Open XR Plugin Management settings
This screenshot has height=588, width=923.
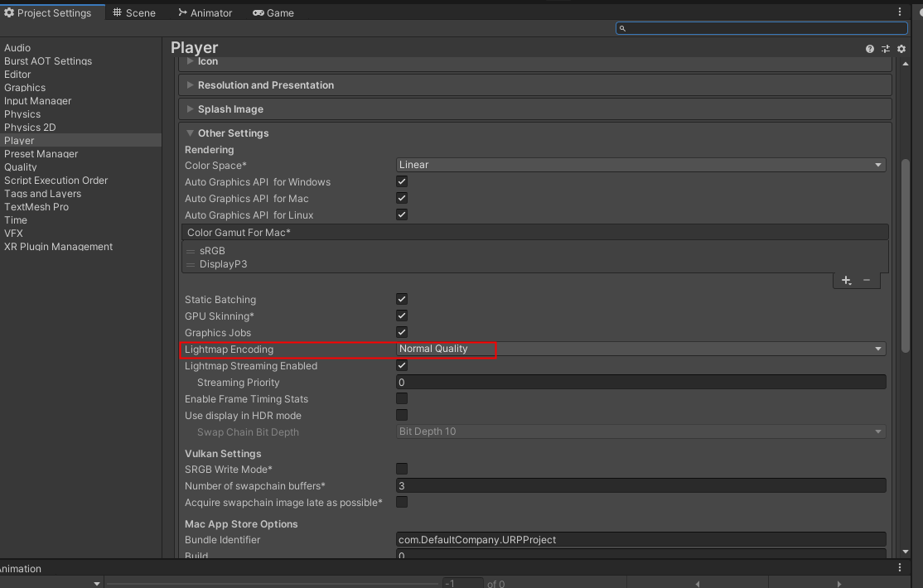tap(58, 247)
